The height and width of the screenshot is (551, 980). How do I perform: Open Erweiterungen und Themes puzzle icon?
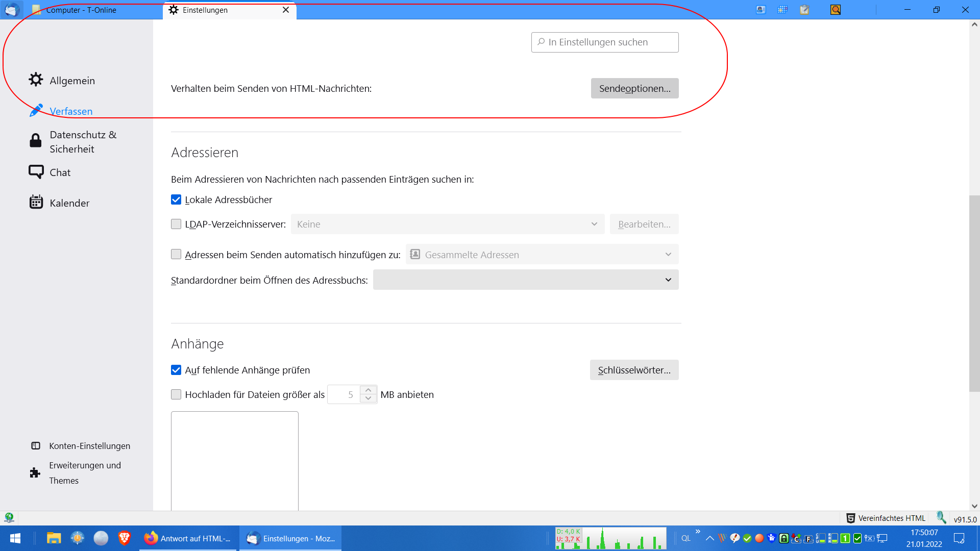[35, 472]
